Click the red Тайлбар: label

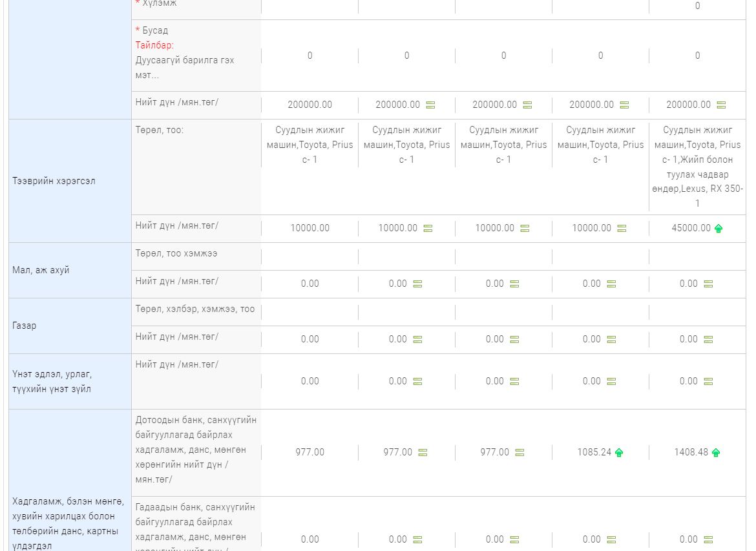tap(154, 45)
